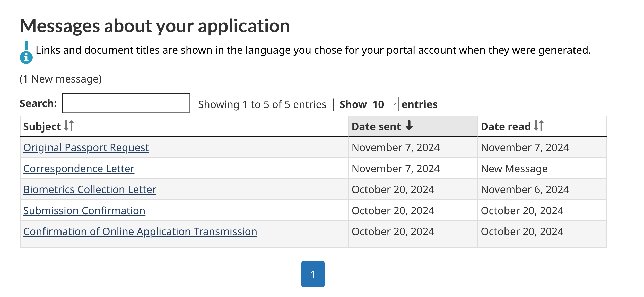The width and height of the screenshot is (644, 297).
Task: Open the Show entries count dropdown
Action: 384,104
